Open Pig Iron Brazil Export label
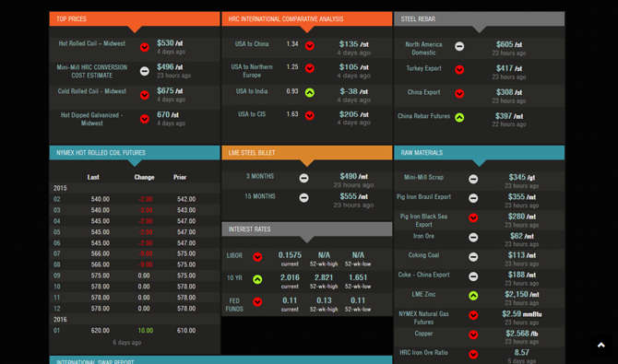Image resolution: width=618 pixels, height=364 pixels. pyautogui.click(x=423, y=196)
